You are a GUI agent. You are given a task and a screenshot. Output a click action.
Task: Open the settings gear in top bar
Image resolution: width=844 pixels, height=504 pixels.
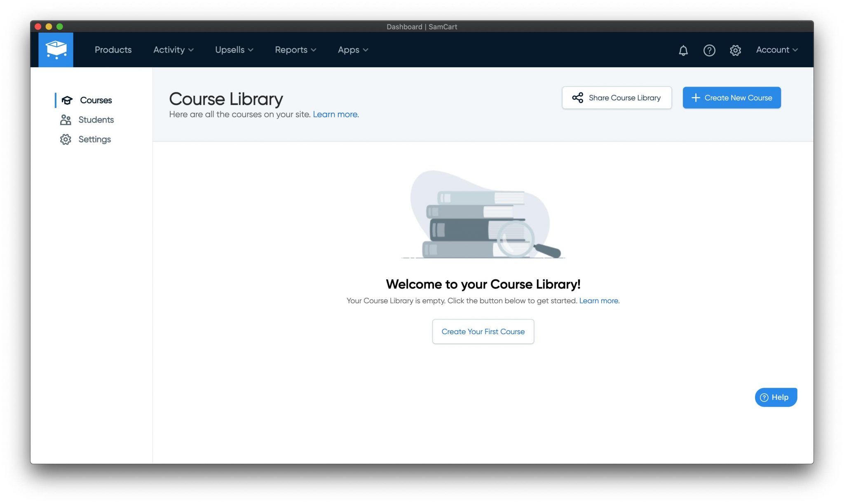pos(735,50)
